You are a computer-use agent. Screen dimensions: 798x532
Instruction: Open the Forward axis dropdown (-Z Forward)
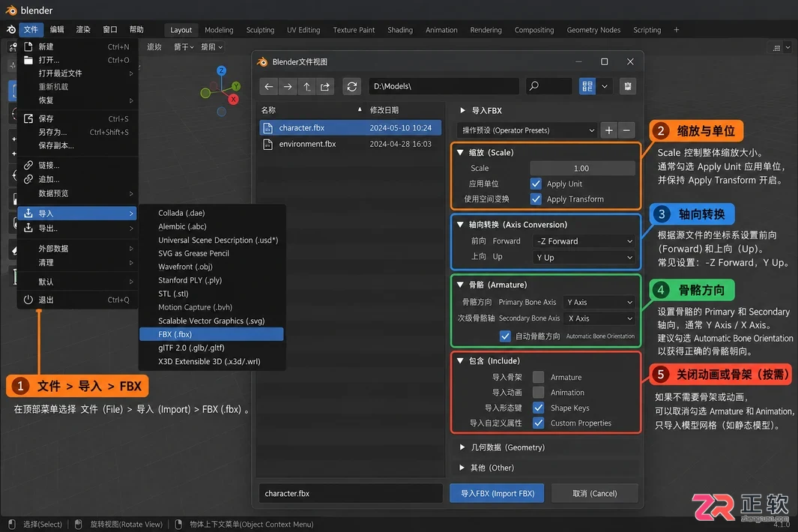coord(584,241)
